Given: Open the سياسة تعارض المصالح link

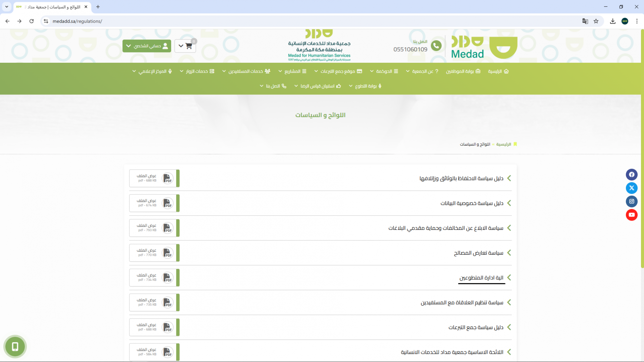Looking at the screenshot, I should pyautogui.click(x=478, y=253).
